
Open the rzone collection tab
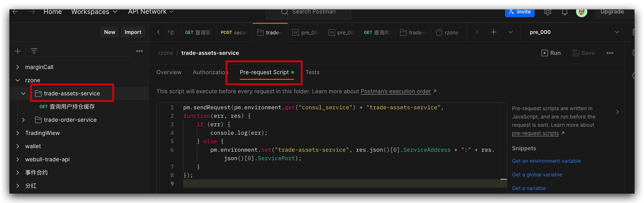coord(448,32)
